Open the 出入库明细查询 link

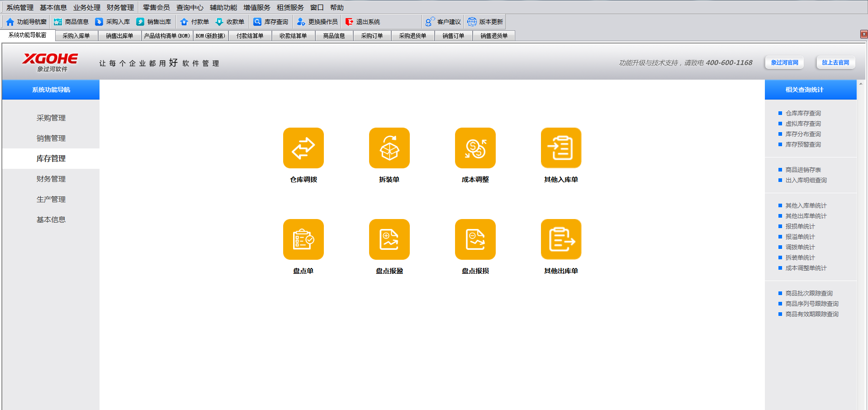click(806, 180)
